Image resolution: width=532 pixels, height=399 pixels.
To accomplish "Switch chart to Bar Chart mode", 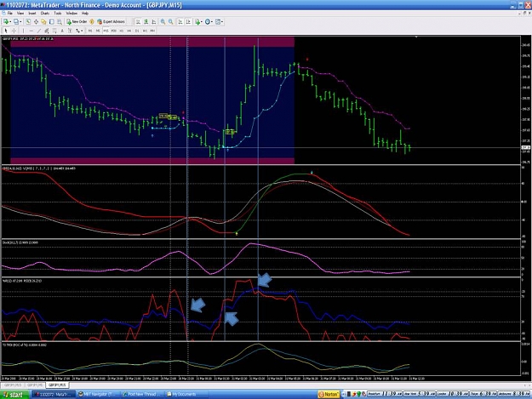I will 138,22.
